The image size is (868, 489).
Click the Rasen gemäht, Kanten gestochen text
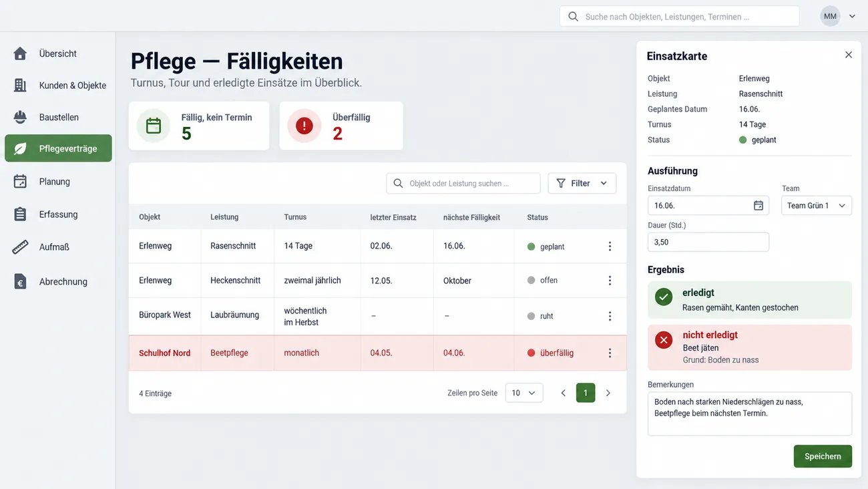[740, 308]
